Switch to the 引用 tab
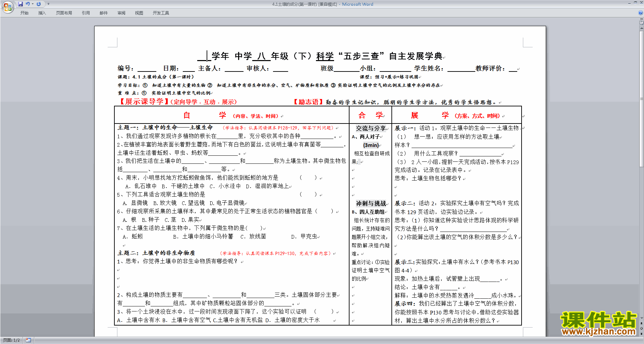The height and width of the screenshot is (344, 644). pyautogui.click(x=86, y=13)
